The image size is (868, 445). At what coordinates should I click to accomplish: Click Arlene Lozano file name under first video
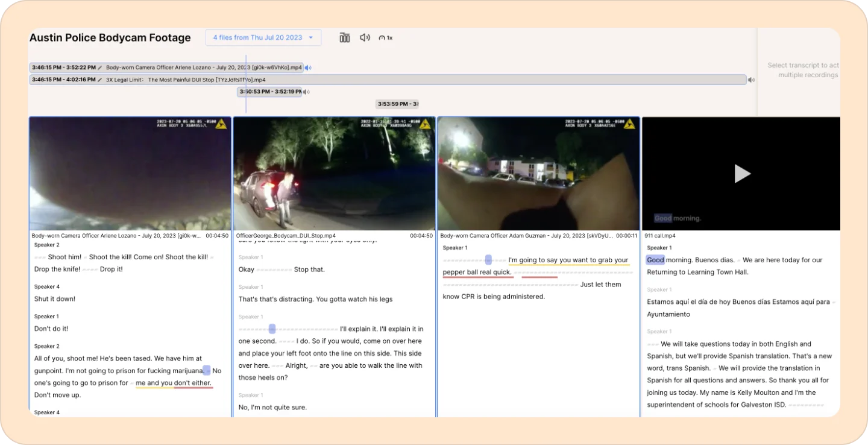(116, 236)
